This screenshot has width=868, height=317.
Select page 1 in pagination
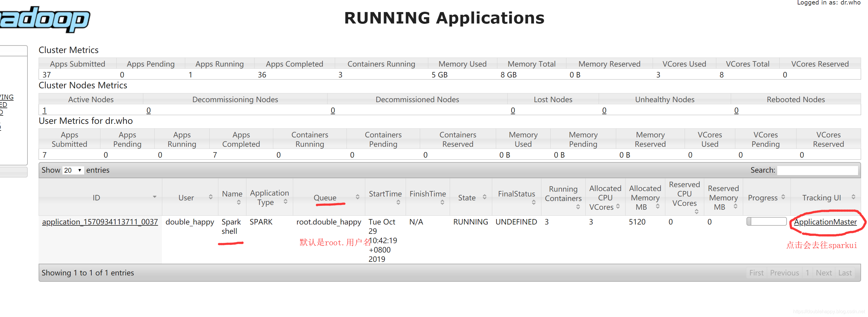[807, 273]
